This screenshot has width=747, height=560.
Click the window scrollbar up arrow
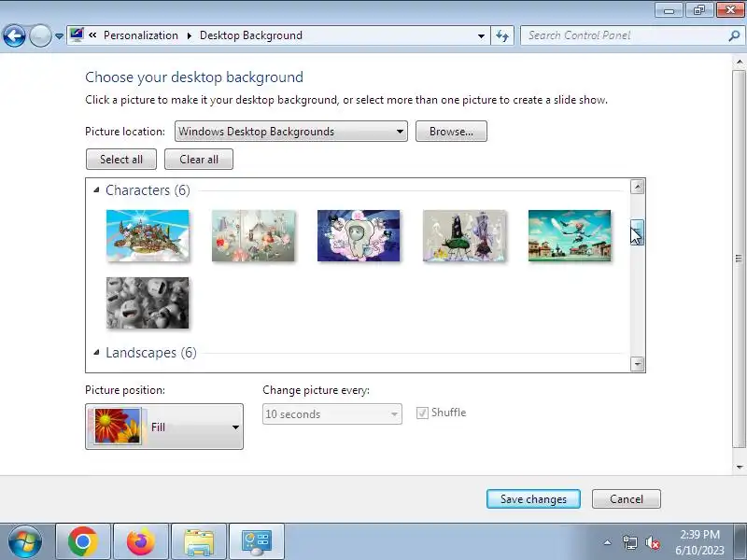click(x=740, y=63)
